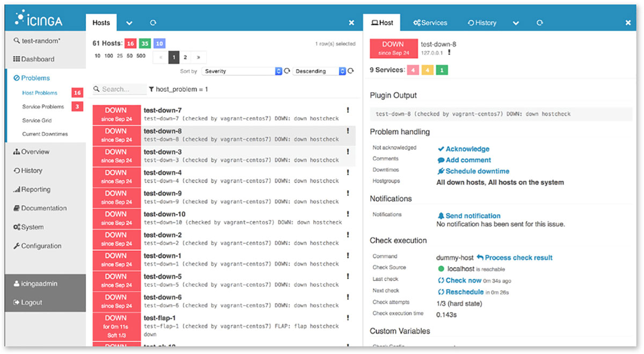Go to page 2 of hosts
Image resolution: width=644 pixels, height=354 pixels.
click(185, 57)
